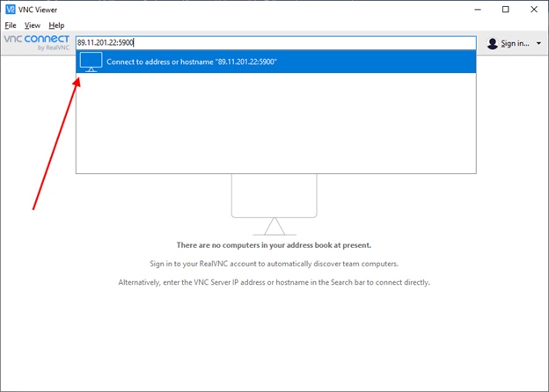Open the File menu
This screenshot has height=392, width=549.
click(x=11, y=25)
